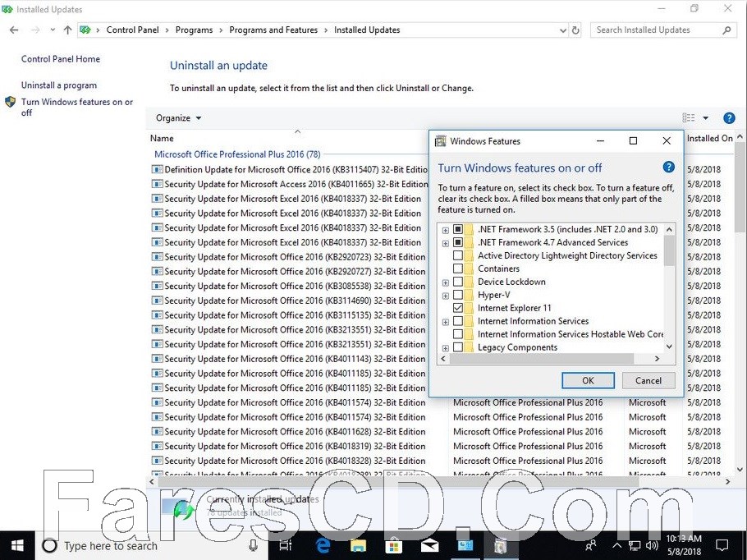The image size is (747, 560).
Task: Open File Explorer from the taskbar
Action: [358, 546]
